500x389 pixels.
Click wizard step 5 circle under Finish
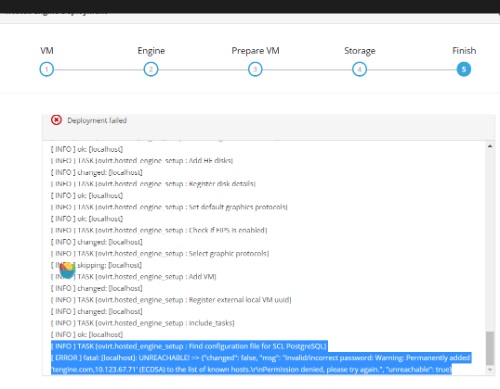(x=464, y=69)
